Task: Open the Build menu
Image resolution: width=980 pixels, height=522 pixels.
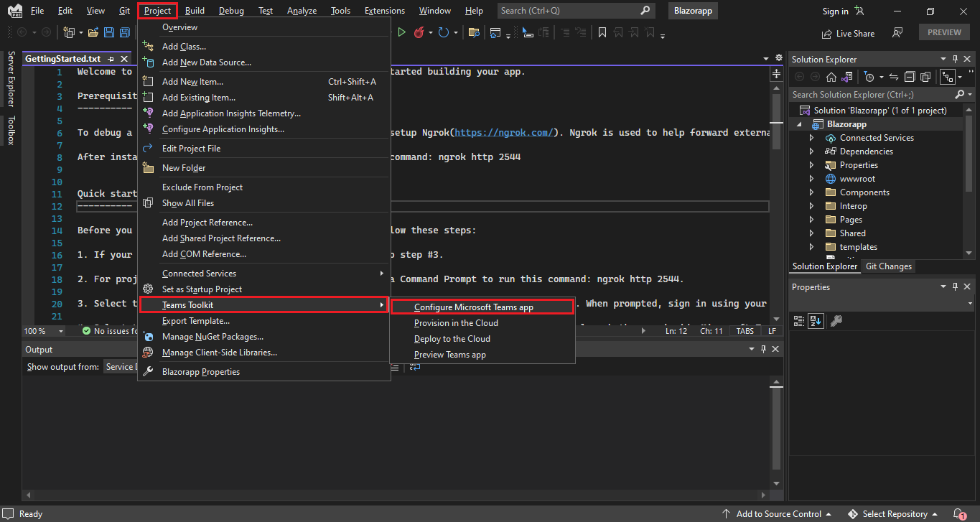Action: [195, 11]
